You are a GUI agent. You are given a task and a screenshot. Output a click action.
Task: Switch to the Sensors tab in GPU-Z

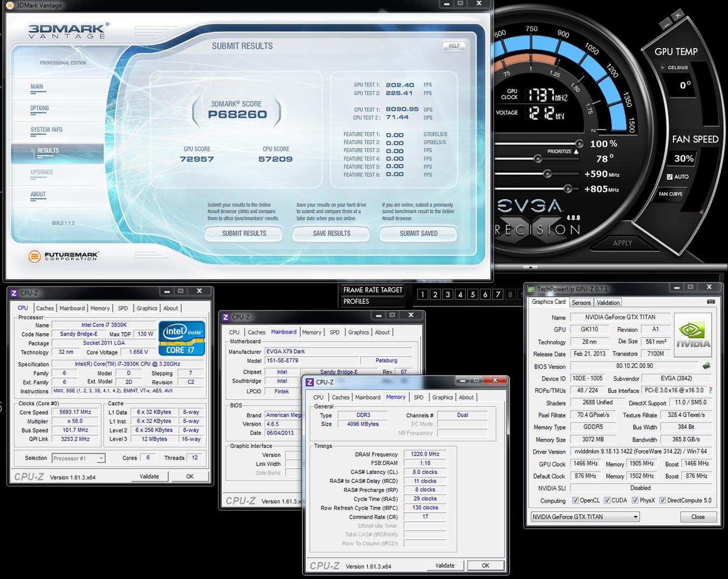pyautogui.click(x=581, y=303)
